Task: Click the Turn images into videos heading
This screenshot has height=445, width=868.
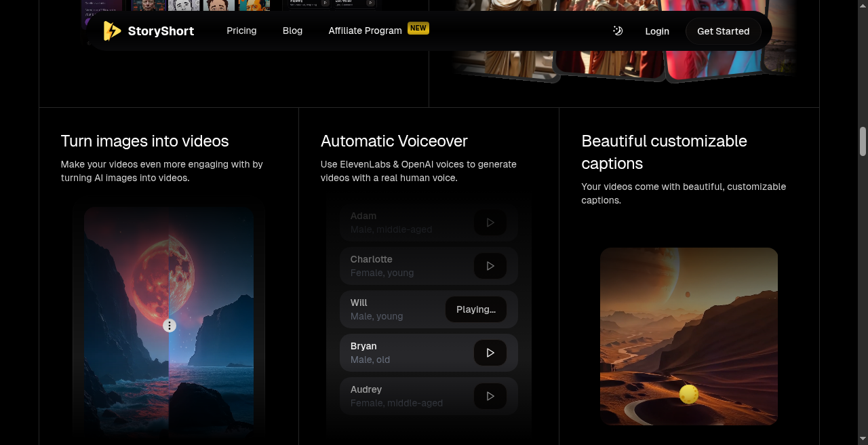Action: 144,141
